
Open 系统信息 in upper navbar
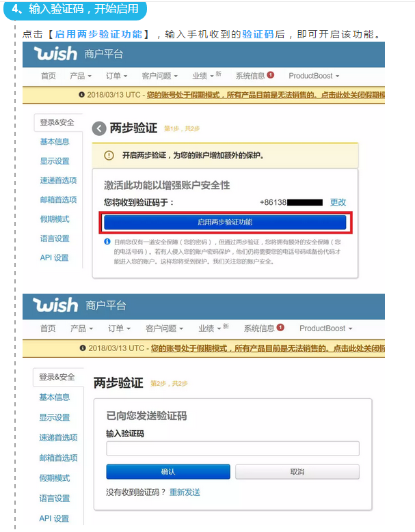(x=250, y=76)
